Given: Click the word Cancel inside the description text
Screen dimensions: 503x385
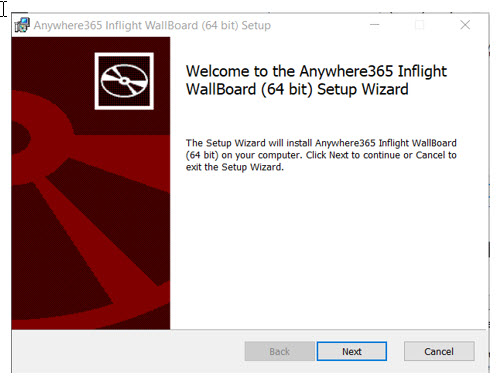Looking at the screenshot, I should (430, 155).
